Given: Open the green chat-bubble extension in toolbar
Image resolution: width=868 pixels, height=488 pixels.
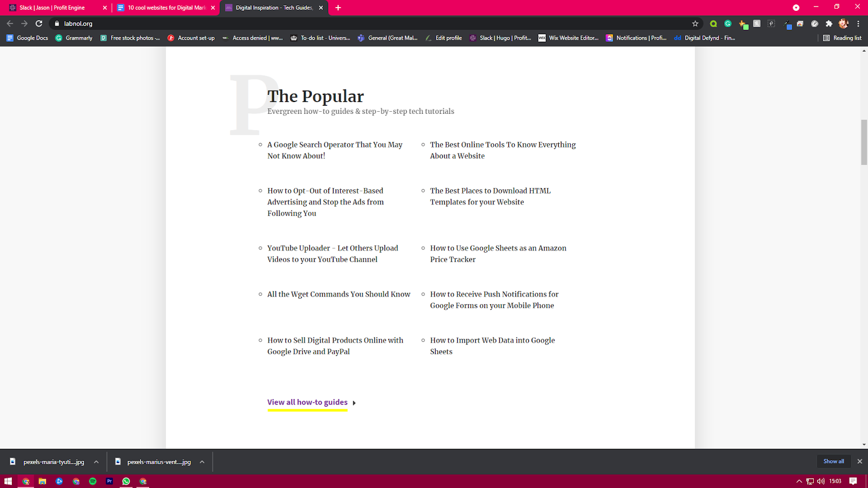Looking at the screenshot, I should pyautogui.click(x=713, y=23).
